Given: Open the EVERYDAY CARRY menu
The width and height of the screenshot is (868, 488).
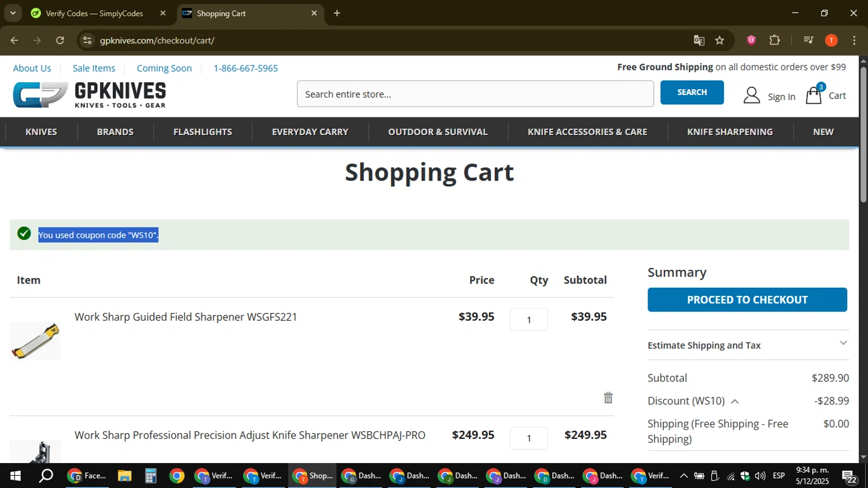Looking at the screenshot, I should (x=310, y=132).
